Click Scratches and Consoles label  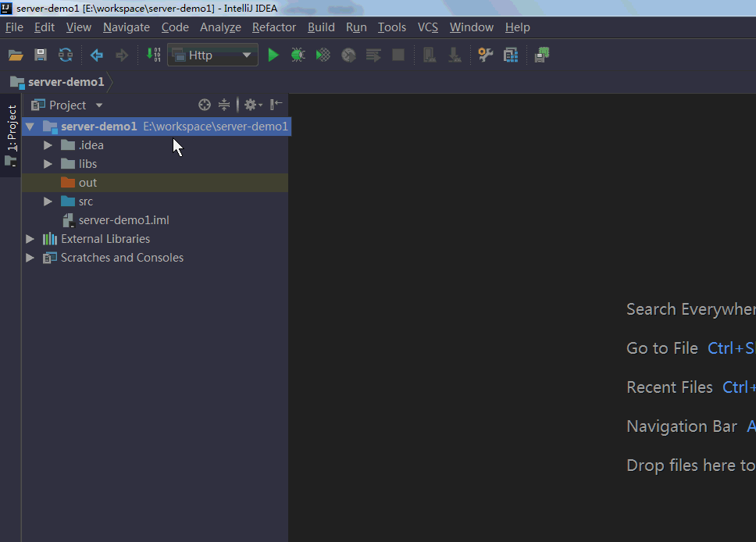[122, 258]
